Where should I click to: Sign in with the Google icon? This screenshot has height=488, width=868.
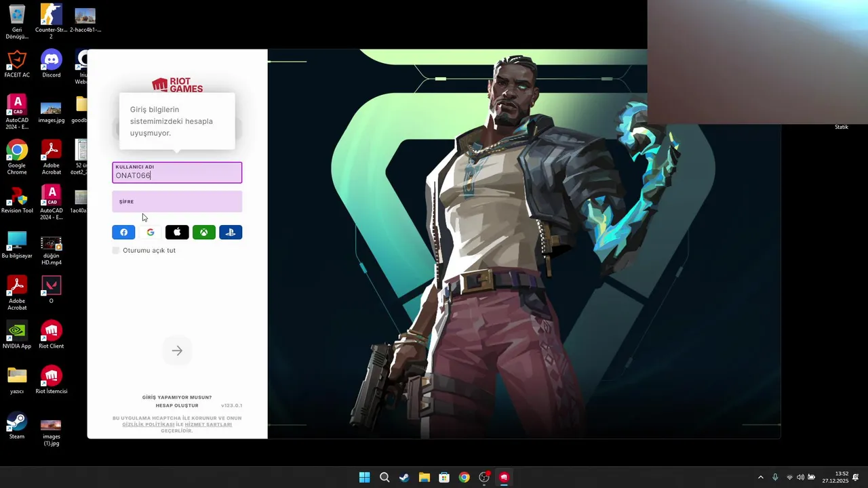coord(151,232)
